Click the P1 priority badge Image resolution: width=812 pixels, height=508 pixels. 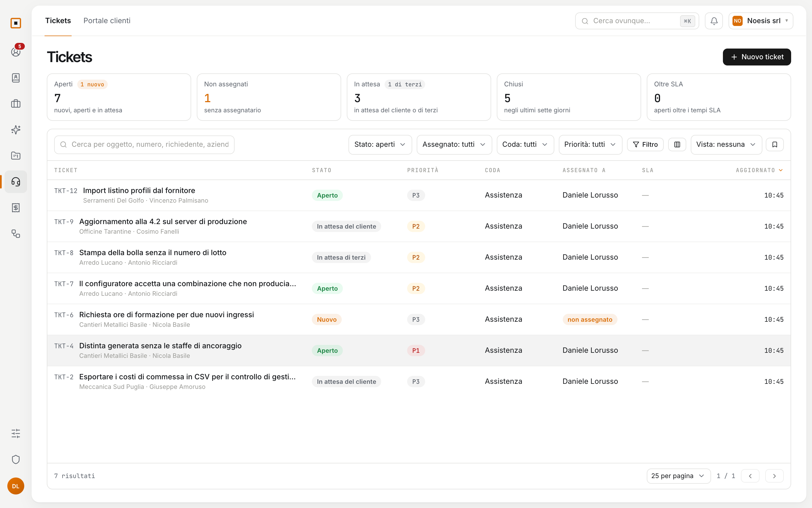tap(416, 351)
